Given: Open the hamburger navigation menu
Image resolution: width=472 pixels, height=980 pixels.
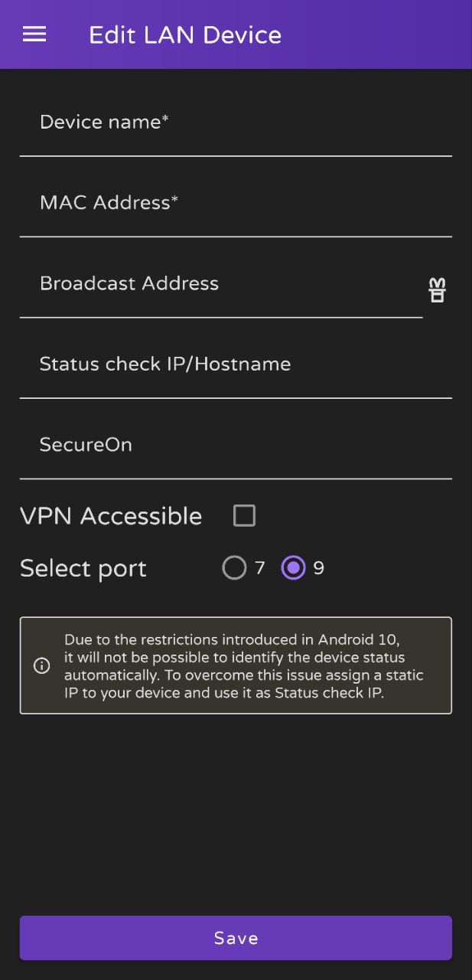Looking at the screenshot, I should [x=34, y=34].
